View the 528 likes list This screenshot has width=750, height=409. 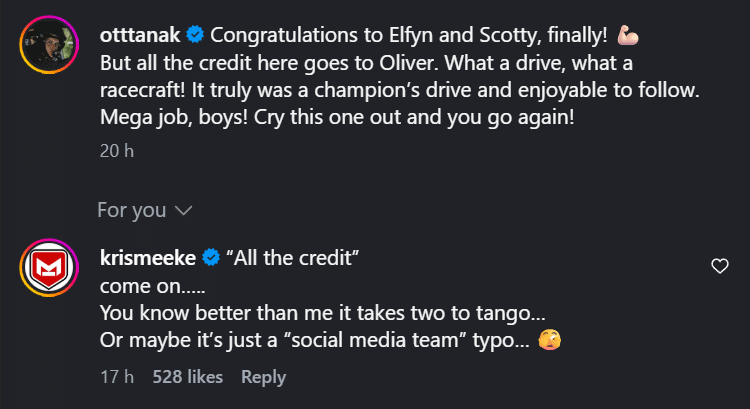click(188, 377)
